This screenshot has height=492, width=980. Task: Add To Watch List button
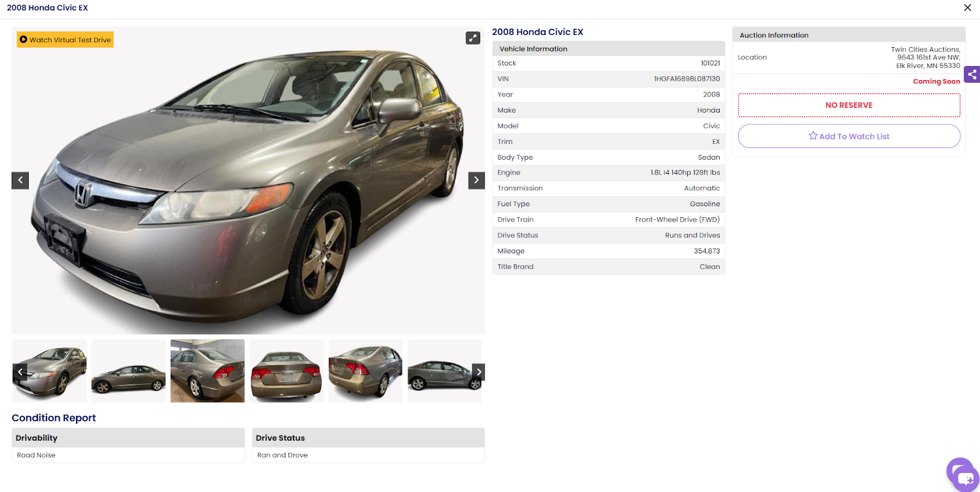849,136
